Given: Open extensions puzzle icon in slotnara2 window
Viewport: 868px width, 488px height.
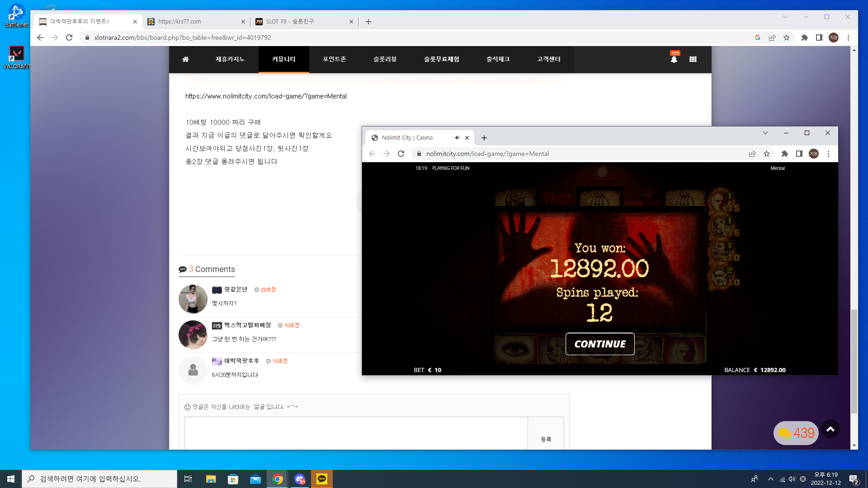Looking at the screenshot, I should pos(804,38).
